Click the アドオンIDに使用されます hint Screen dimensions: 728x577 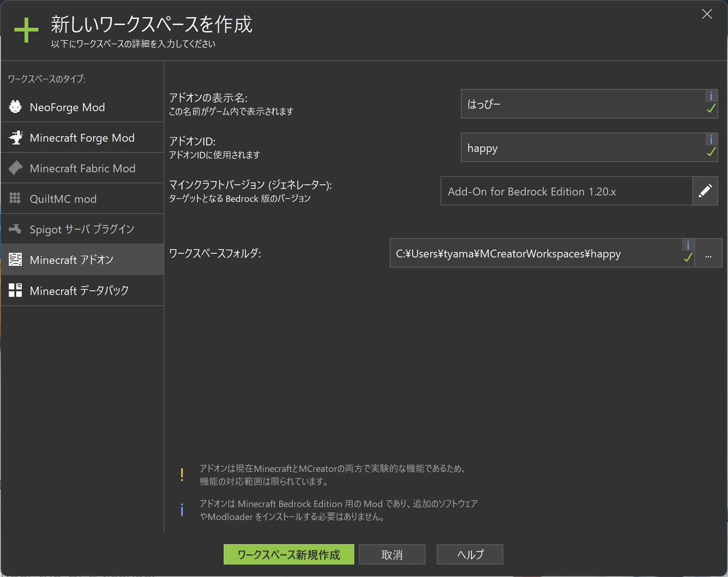[x=214, y=155]
